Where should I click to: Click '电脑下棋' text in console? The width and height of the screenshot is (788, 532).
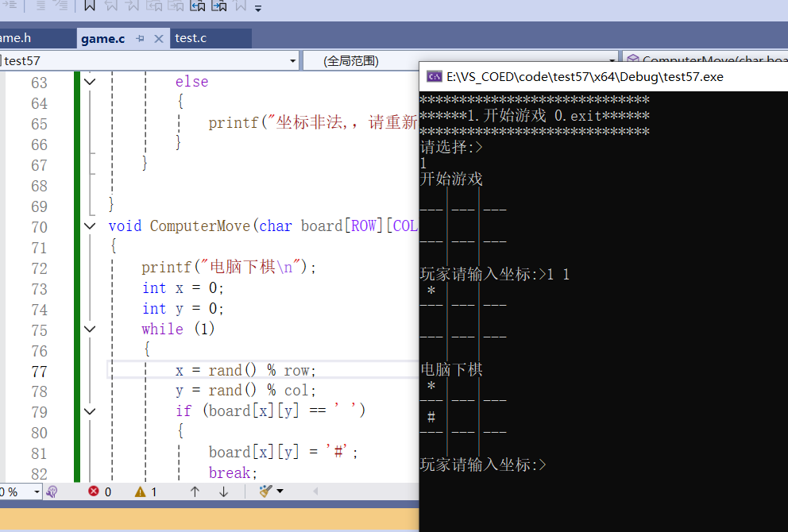pyautogui.click(x=451, y=370)
